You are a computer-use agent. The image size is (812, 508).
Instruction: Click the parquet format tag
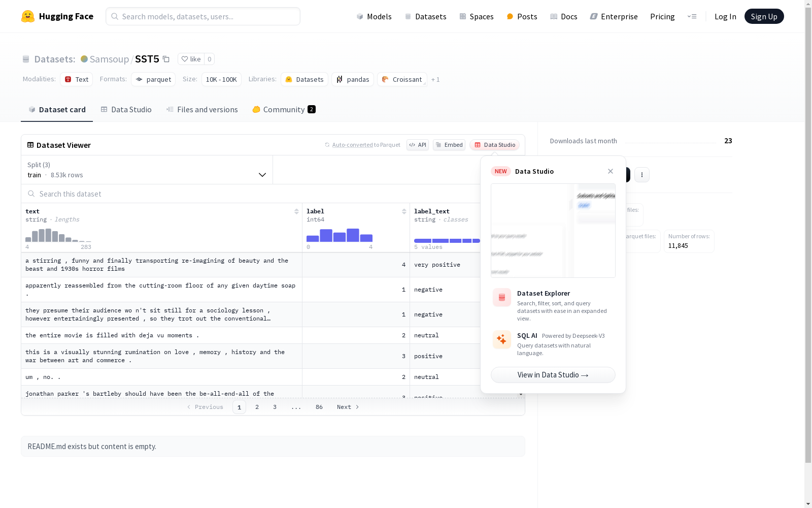[x=153, y=79]
